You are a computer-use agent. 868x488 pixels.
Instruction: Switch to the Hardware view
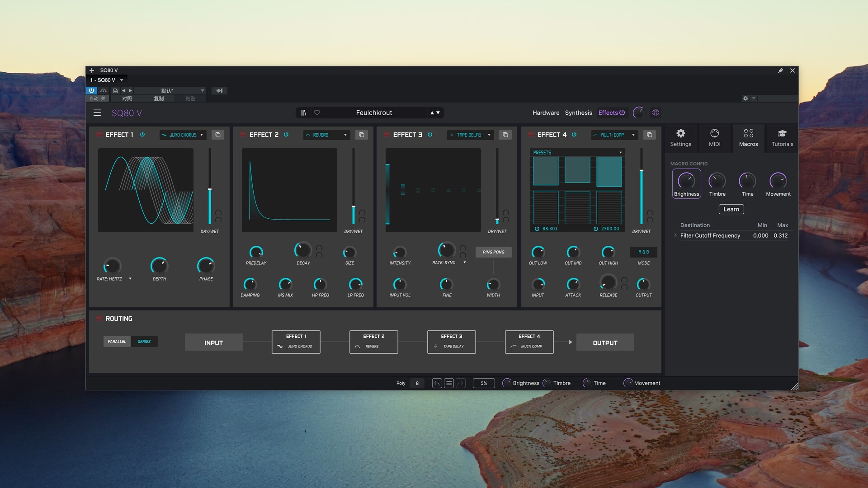pos(546,113)
